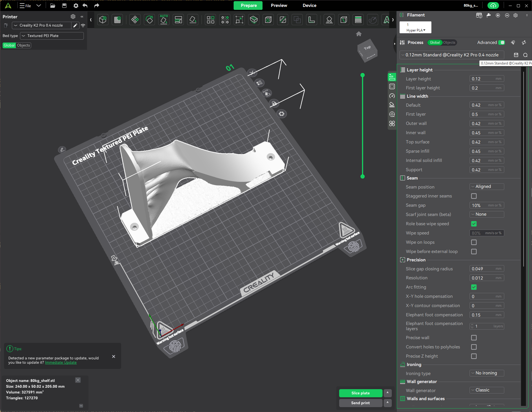This screenshot has width=532, height=412.
Task: Click the home view icon in viewport
Action: [359, 34]
